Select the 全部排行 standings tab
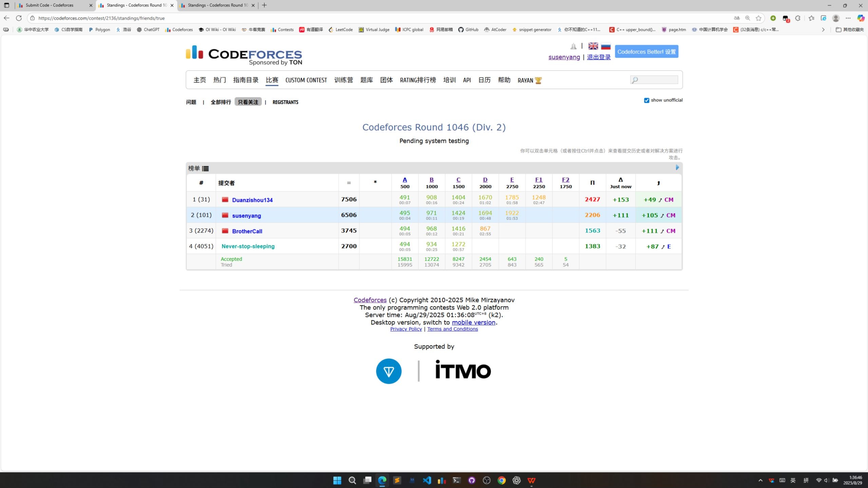868x488 pixels. pyautogui.click(x=221, y=102)
